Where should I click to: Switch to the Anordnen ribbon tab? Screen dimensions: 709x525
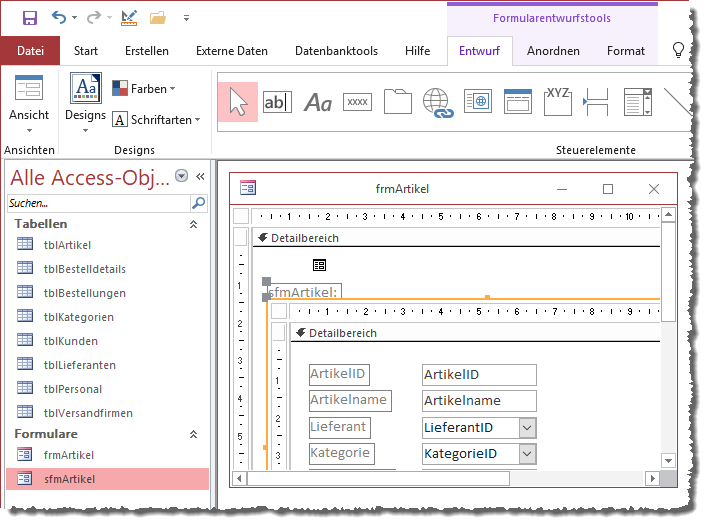click(553, 51)
